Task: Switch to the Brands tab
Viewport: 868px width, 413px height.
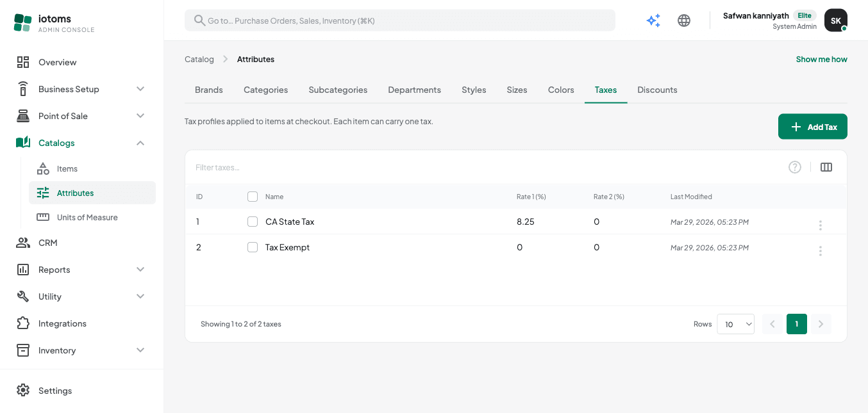Action: [x=209, y=90]
